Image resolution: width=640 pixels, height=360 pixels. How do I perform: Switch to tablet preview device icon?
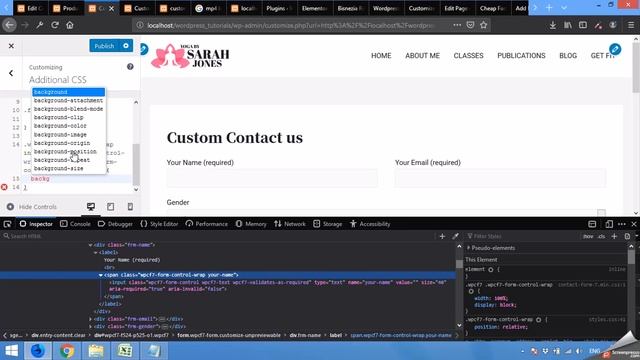coord(111,207)
